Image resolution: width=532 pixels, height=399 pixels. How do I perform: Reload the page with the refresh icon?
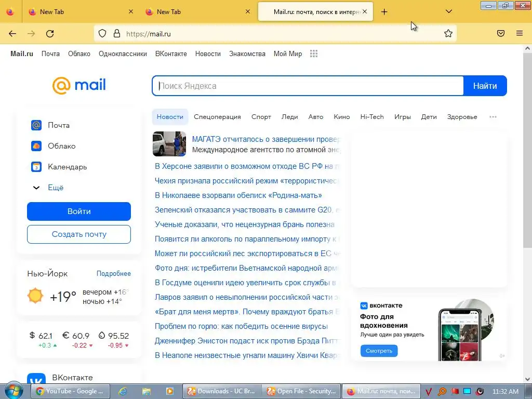click(x=50, y=34)
